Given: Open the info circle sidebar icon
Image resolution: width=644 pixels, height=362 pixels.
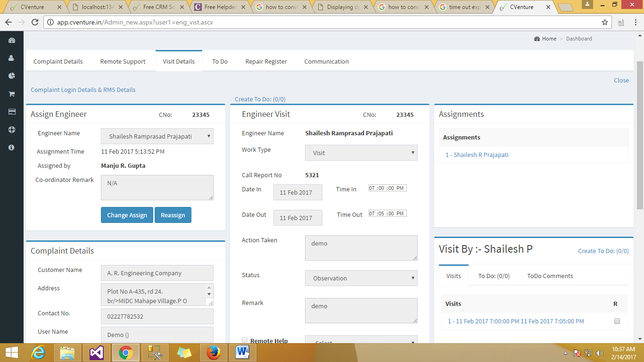Looking at the screenshot, I should point(12,148).
